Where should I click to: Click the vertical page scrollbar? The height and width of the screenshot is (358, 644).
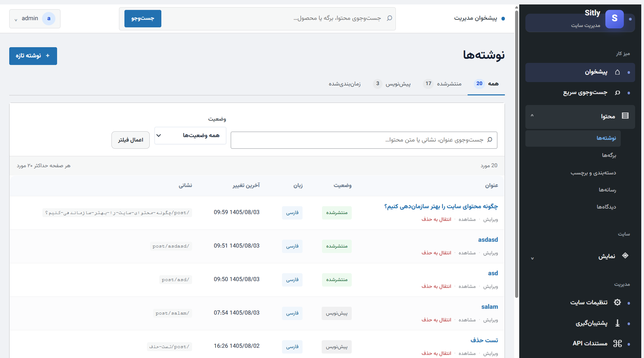click(516, 154)
